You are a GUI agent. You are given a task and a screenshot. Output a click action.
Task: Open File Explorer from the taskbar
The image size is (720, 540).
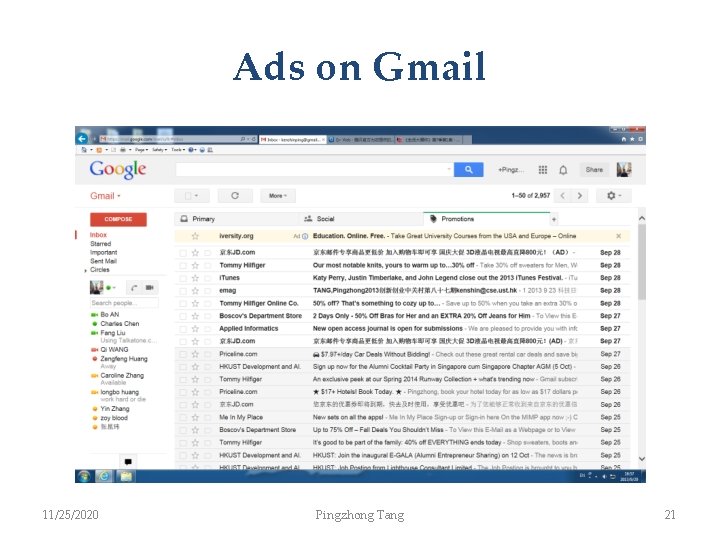(x=125, y=476)
